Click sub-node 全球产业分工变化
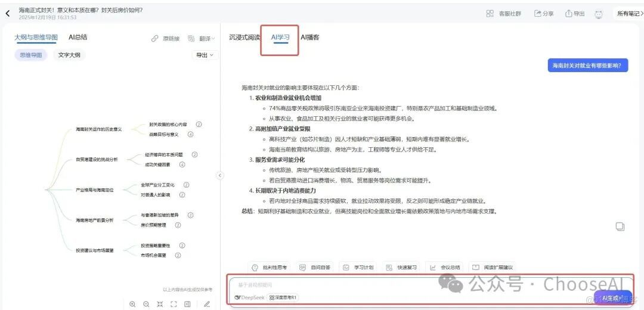Image resolution: width=644 pixels, height=310 pixels. tap(157, 185)
